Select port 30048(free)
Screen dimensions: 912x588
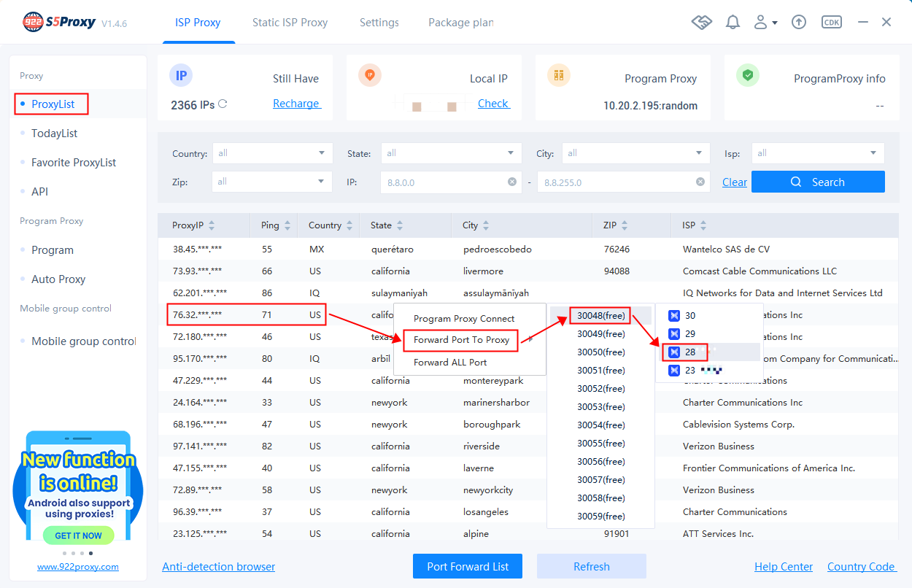[x=601, y=316]
